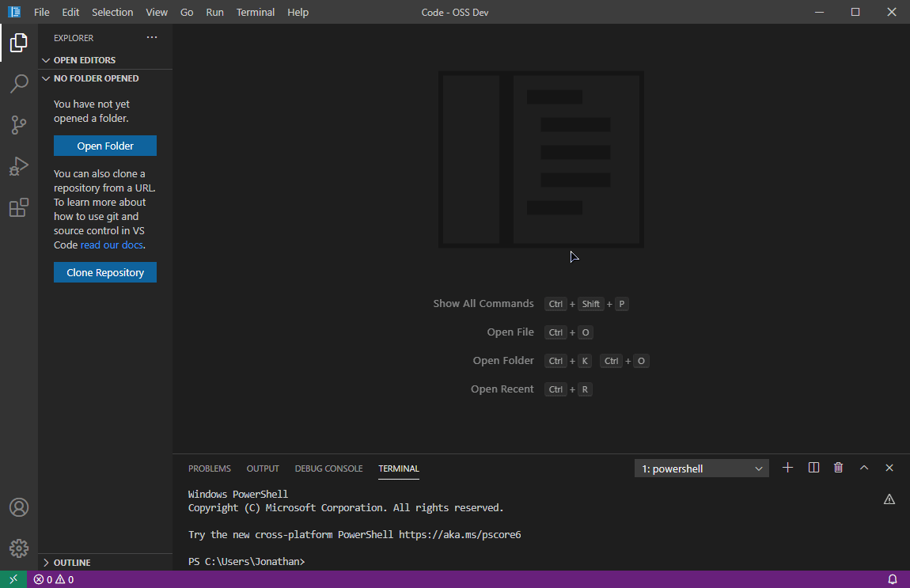Open notifications bell in status bar
The height and width of the screenshot is (588, 910).
point(893,579)
